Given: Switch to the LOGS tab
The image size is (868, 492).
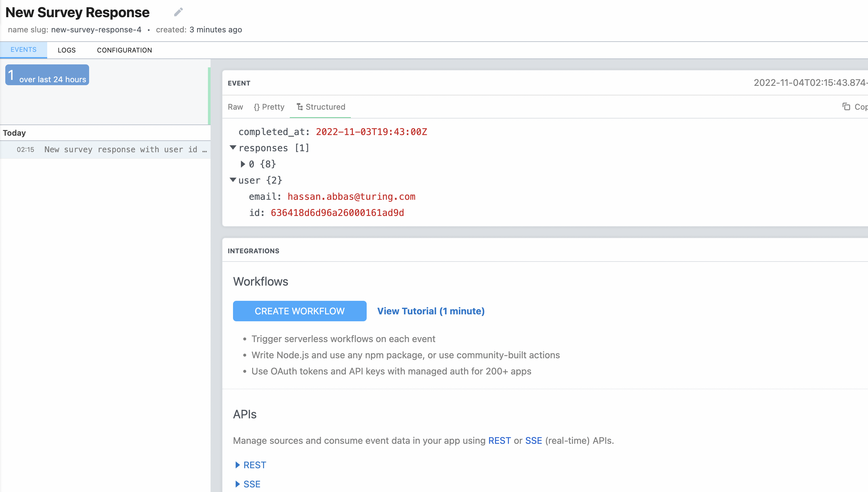Looking at the screenshot, I should point(67,50).
